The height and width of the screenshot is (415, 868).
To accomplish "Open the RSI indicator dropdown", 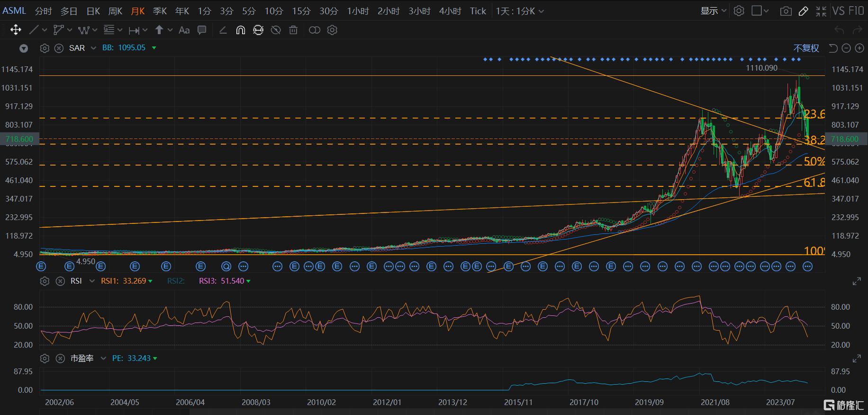I will point(91,281).
